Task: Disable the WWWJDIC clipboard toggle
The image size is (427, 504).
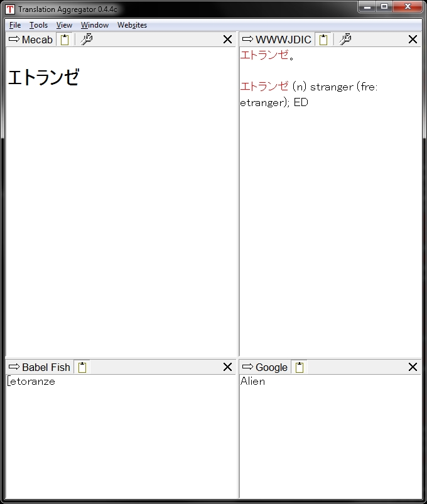Action: tap(323, 40)
